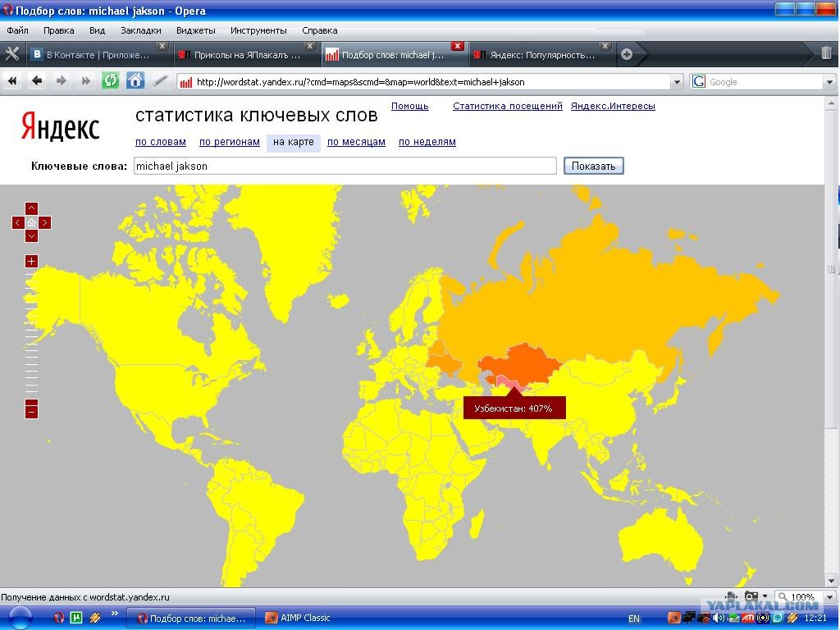Open the по словам link
Viewport: 840px width, 630px height.
click(x=161, y=142)
